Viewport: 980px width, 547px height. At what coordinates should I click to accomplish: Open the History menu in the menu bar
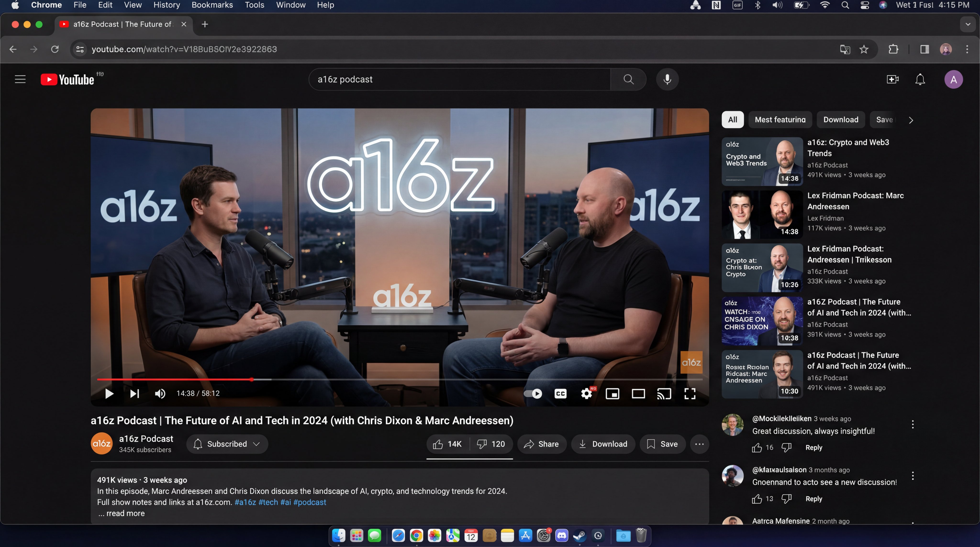click(167, 5)
